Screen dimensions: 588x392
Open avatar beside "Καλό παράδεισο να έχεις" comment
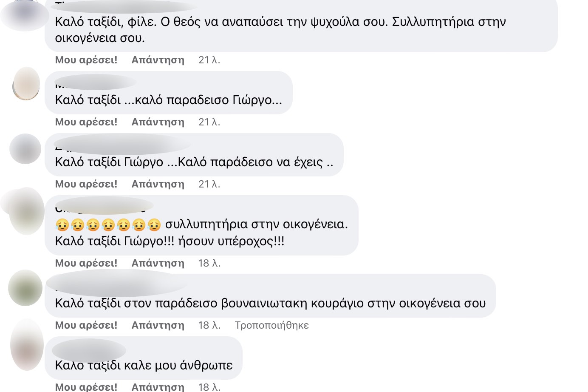click(x=25, y=149)
